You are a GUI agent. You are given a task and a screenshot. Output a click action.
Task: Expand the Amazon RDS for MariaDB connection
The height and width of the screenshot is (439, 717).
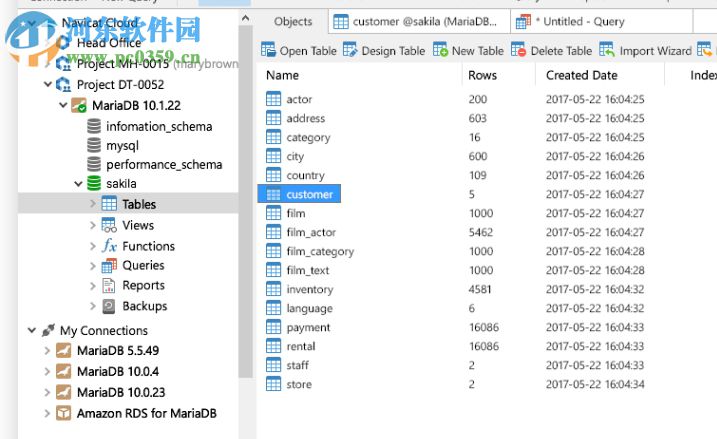(x=47, y=413)
